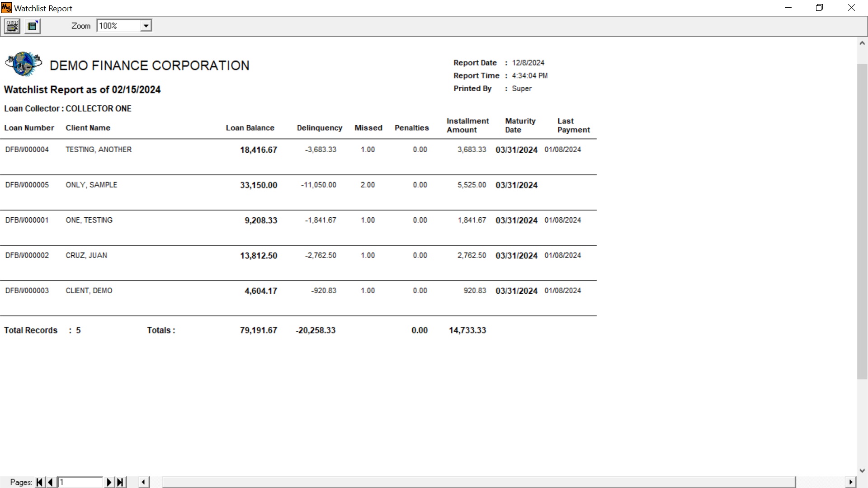
Task: Go to the previous page
Action: pyautogui.click(x=50, y=482)
